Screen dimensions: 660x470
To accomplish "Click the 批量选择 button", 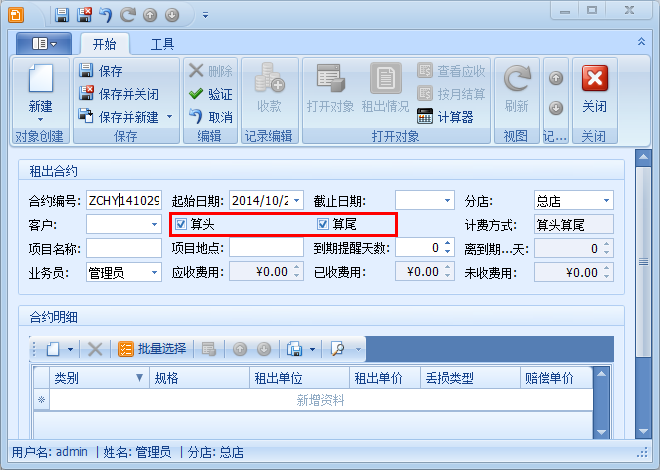I will point(153,349).
